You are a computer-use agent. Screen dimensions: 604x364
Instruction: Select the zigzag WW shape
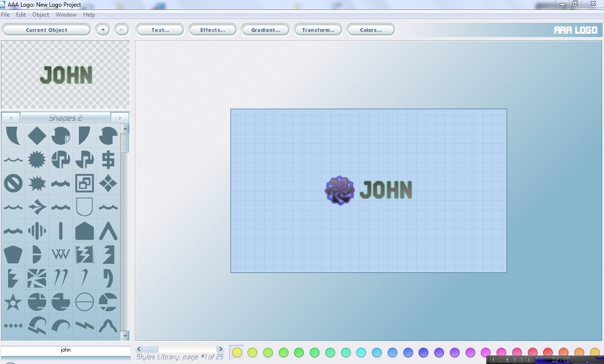pos(61,254)
